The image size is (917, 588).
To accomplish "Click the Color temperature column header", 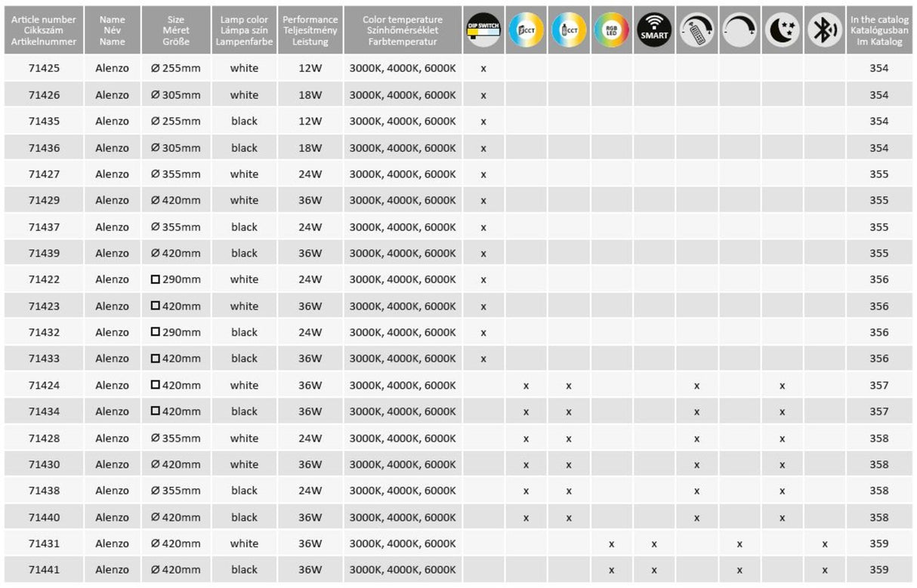I will tap(403, 30).
